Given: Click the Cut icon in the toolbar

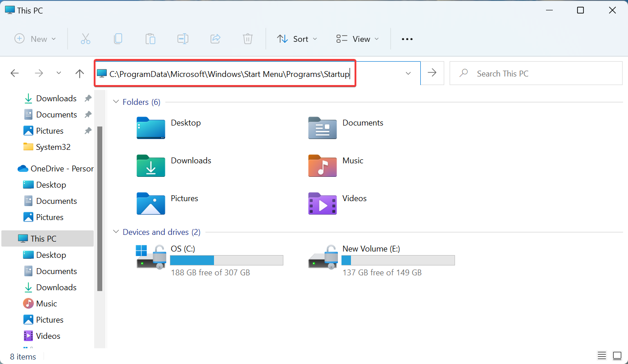Looking at the screenshot, I should (x=86, y=39).
